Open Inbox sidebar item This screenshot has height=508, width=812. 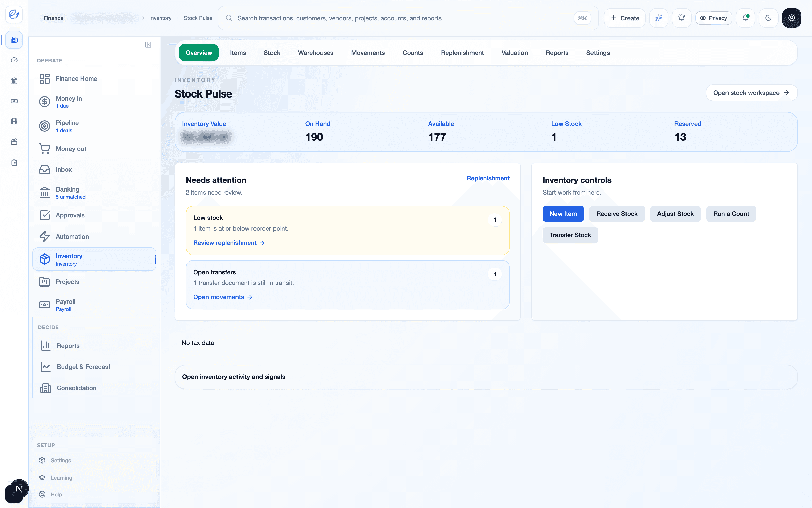tap(94, 169)
